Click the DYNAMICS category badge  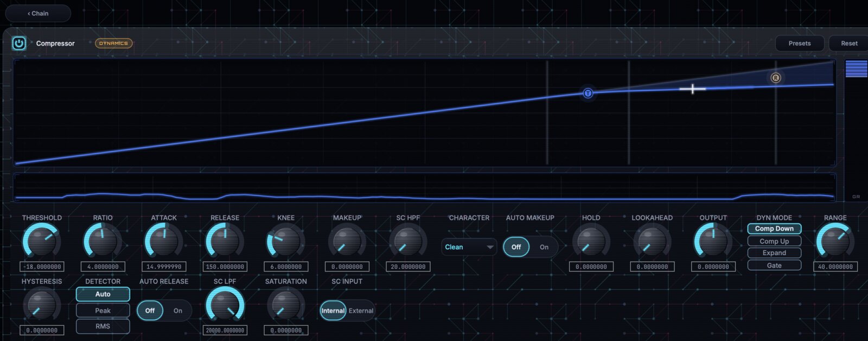point(113,43)
